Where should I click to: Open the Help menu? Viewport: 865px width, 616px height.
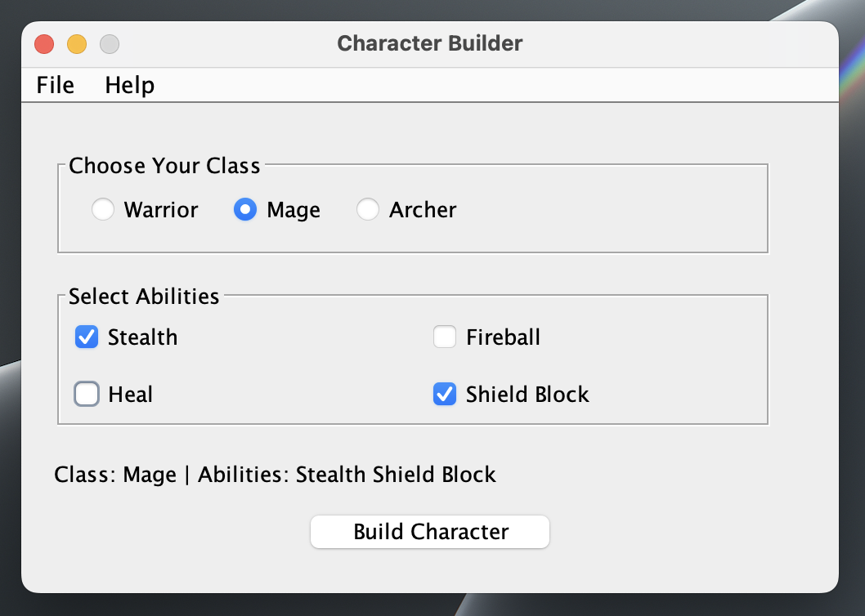coord(129,85)
